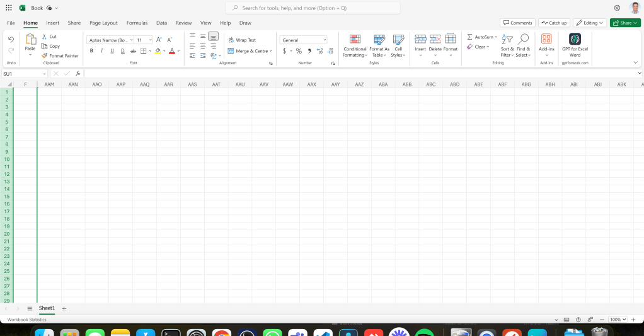The image size is (644, 336).
Task: Open Cell Styles gallery
Action: click(398, 45)
